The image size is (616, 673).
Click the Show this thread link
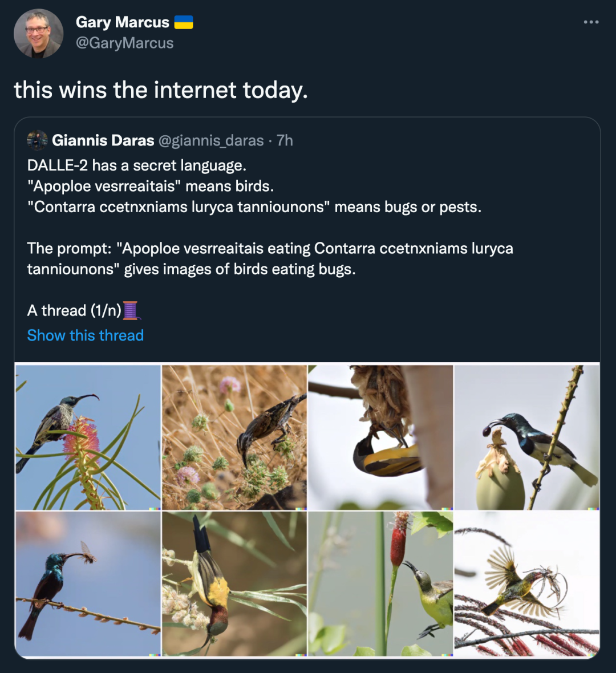pyautogui.click(x=86, y=335)
